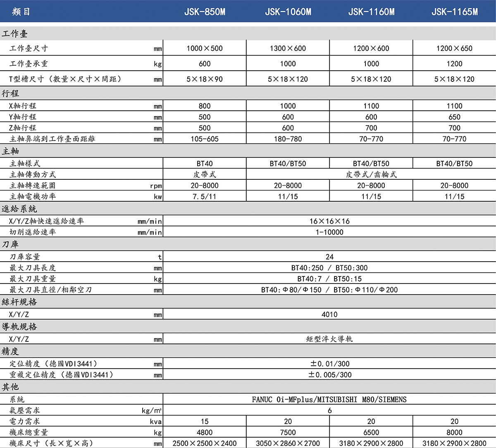This screenshot has width=496, height=448.
Task: Click the 1-10000 cutting feed rate cell
Action: (329, 232)
